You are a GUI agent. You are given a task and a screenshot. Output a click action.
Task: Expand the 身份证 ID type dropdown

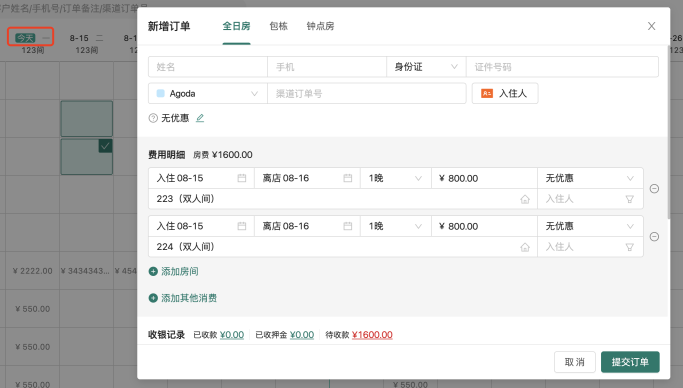(426, 67)
